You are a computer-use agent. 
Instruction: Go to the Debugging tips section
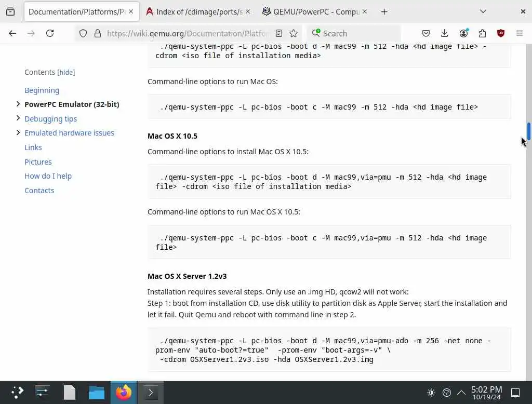pyautogui.click(x=50, y=119)
